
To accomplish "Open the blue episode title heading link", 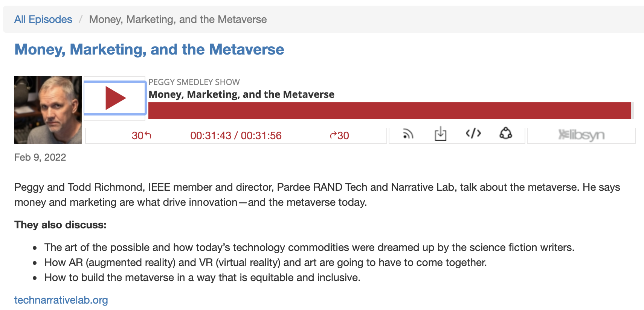I will tap(149, 50).
